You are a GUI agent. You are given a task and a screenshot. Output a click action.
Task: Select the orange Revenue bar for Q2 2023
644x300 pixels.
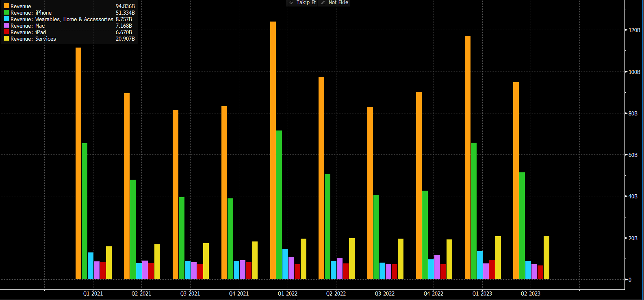pos(516,180)
